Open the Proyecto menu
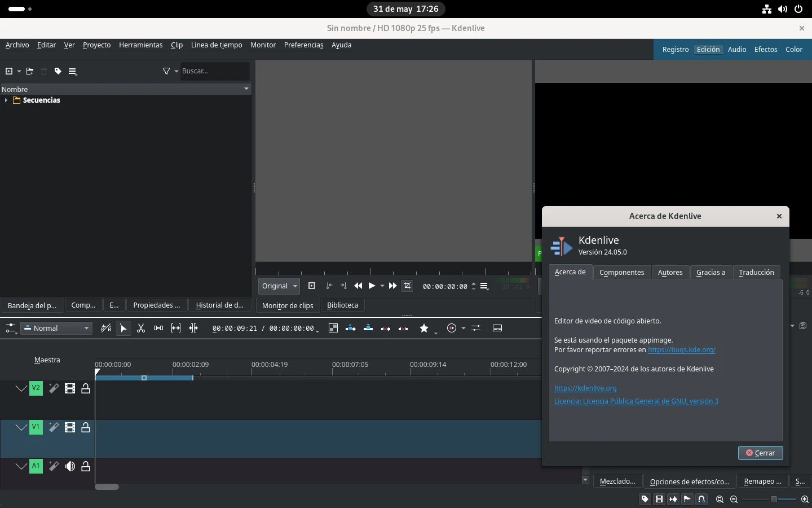This screenshot has height=508, width=812. (x=96, y=45)
